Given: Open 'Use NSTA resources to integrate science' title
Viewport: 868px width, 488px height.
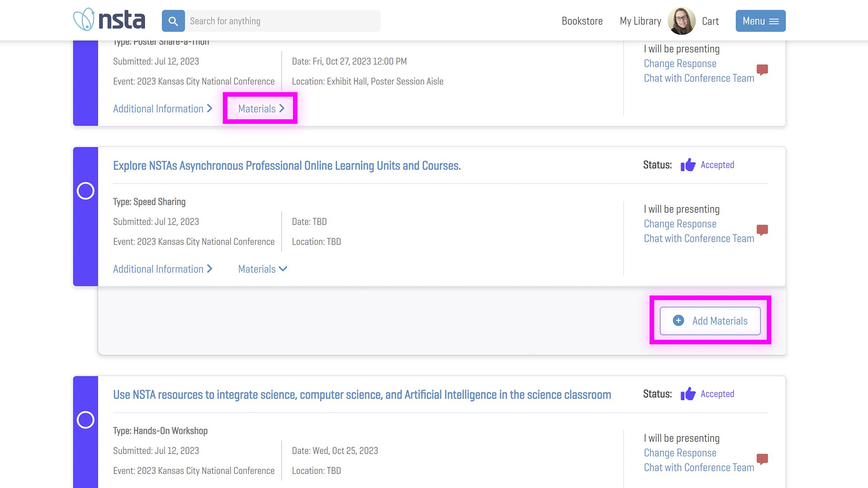Looking at the screenshot, I should [x=362, y=395].
